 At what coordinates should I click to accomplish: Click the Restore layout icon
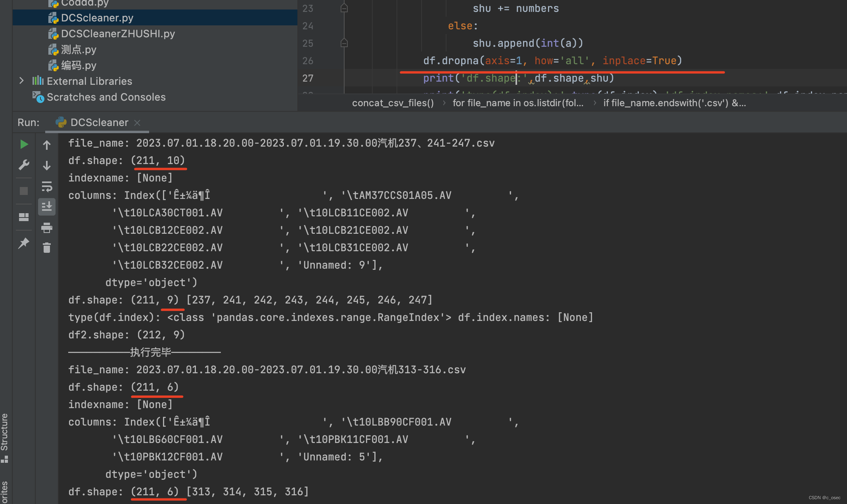pyautogui.click(x=24, y=217)
